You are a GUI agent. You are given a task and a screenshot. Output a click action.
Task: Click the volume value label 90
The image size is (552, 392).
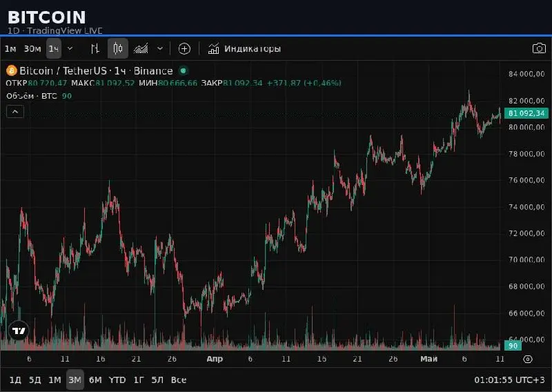click(513, 346)
